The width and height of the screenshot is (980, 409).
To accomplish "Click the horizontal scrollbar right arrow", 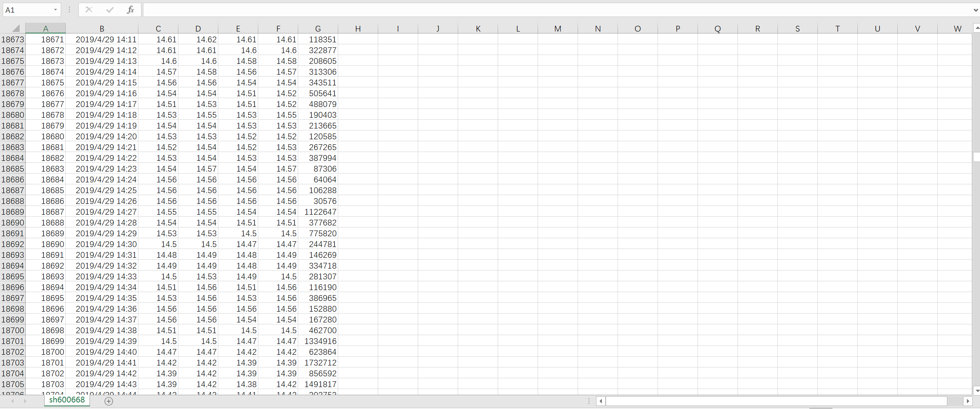I will pyautogui.click(x=968, y=401).
